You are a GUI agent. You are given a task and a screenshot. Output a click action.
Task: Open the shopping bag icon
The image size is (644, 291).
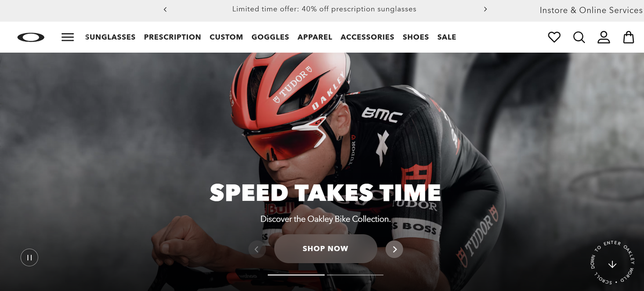point(628,37)
